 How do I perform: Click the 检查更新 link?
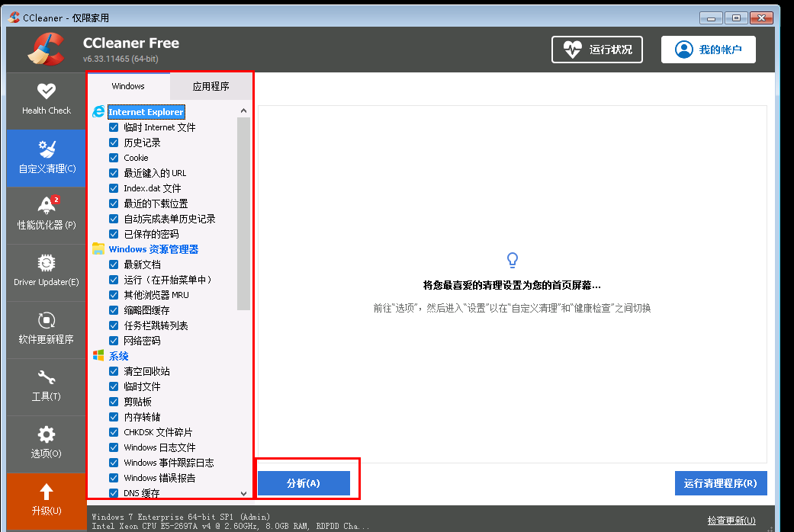coord(731,521)
